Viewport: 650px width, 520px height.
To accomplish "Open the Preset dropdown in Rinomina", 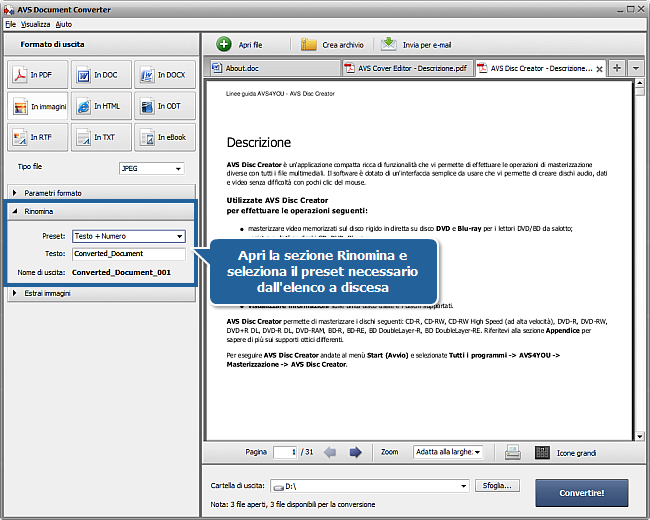I will (x=129, y=236).
